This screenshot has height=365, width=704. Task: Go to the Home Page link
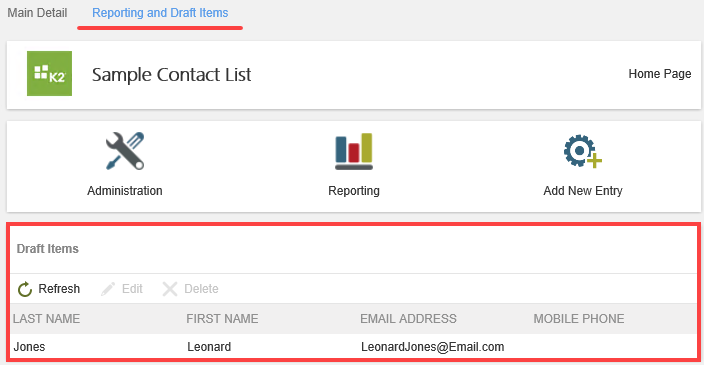tap(660, 74)
